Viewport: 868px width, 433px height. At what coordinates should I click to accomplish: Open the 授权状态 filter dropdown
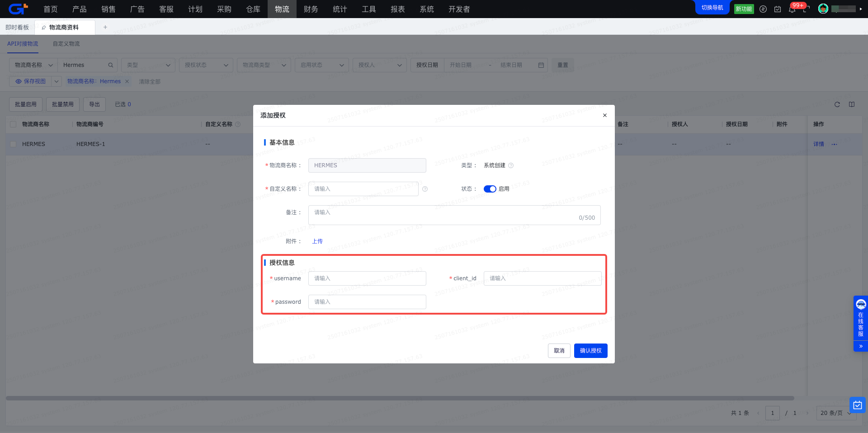point(206,65)
